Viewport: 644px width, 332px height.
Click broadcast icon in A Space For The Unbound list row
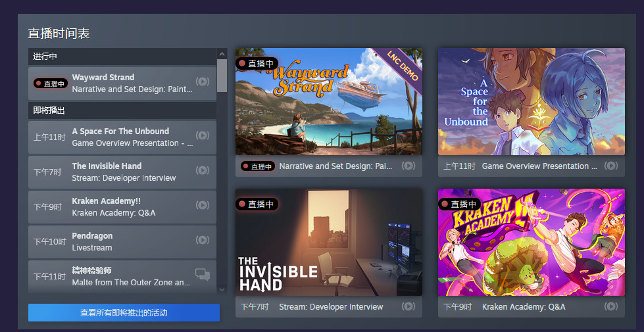coord(203,135)
